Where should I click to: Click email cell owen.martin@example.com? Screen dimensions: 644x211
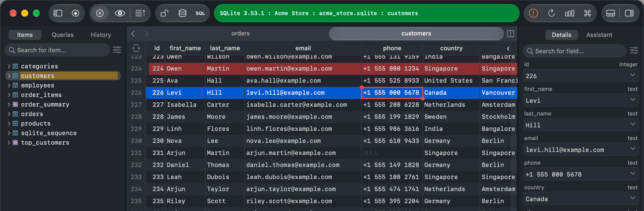303,69
